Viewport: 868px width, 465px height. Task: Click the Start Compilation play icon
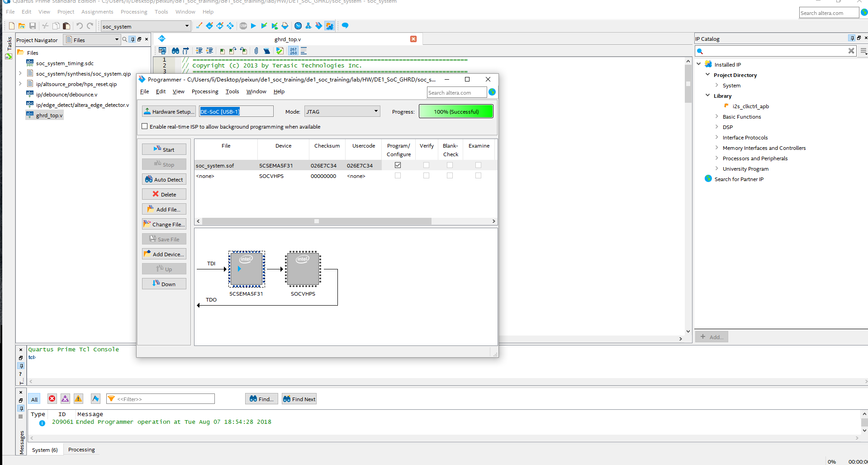coord(253,26)
